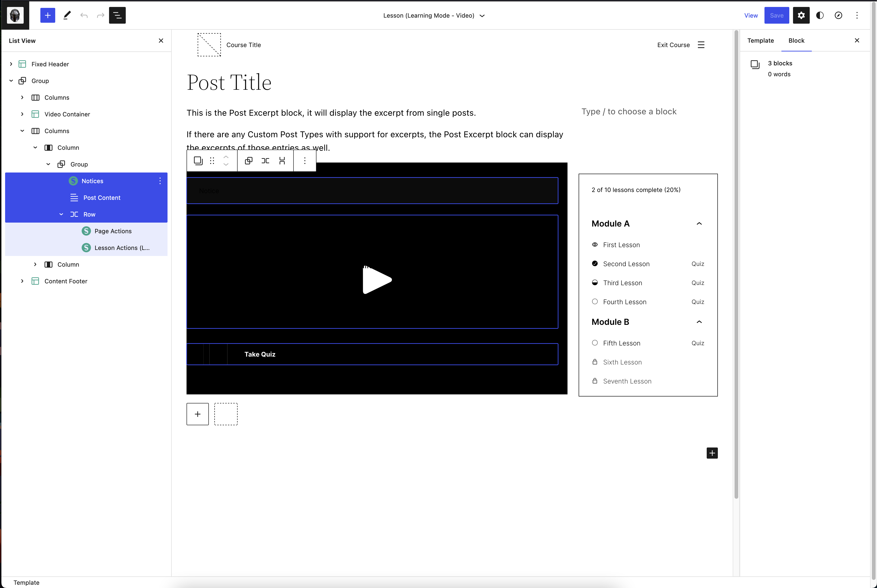Open block toolbar options three-dot menu

(x=305, y=161)
